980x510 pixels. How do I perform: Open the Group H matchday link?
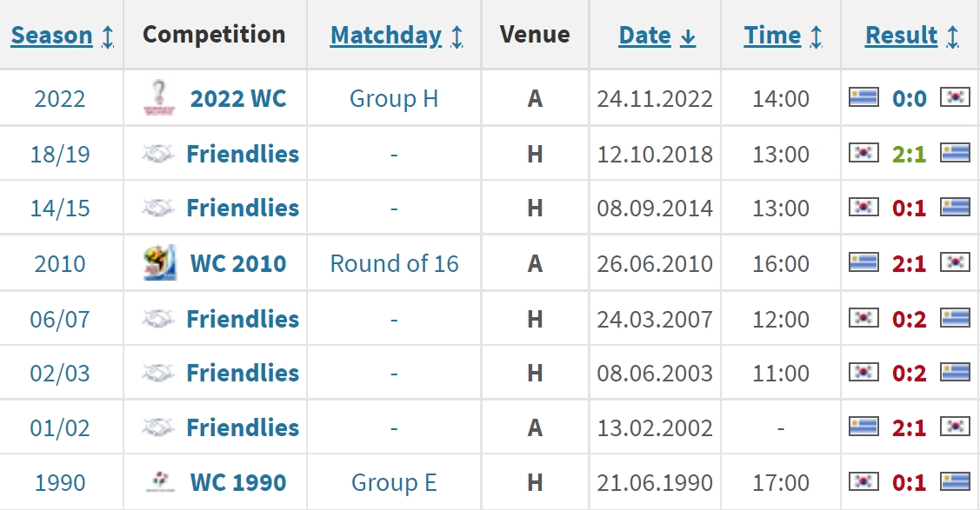tap(394, 99)
